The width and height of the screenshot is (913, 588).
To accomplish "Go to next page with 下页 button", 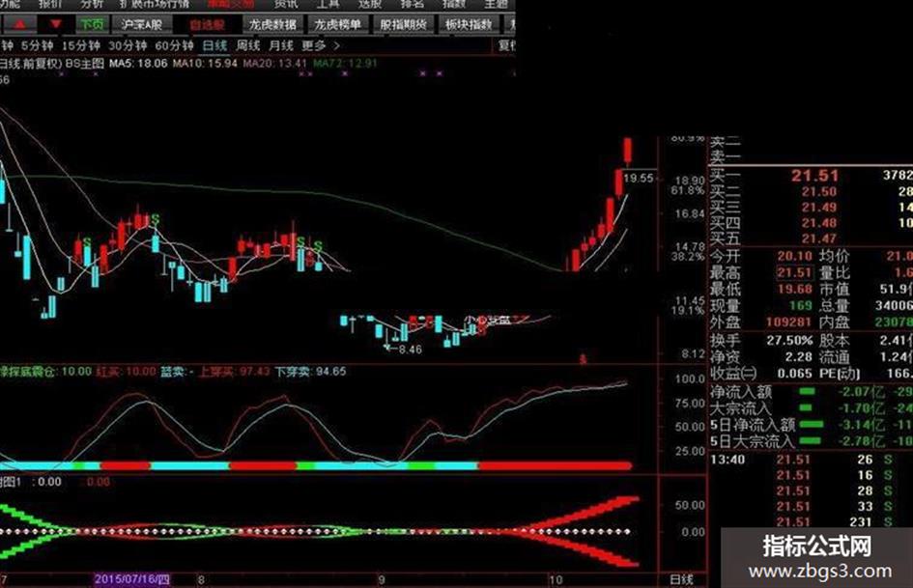I will [92, 24].
